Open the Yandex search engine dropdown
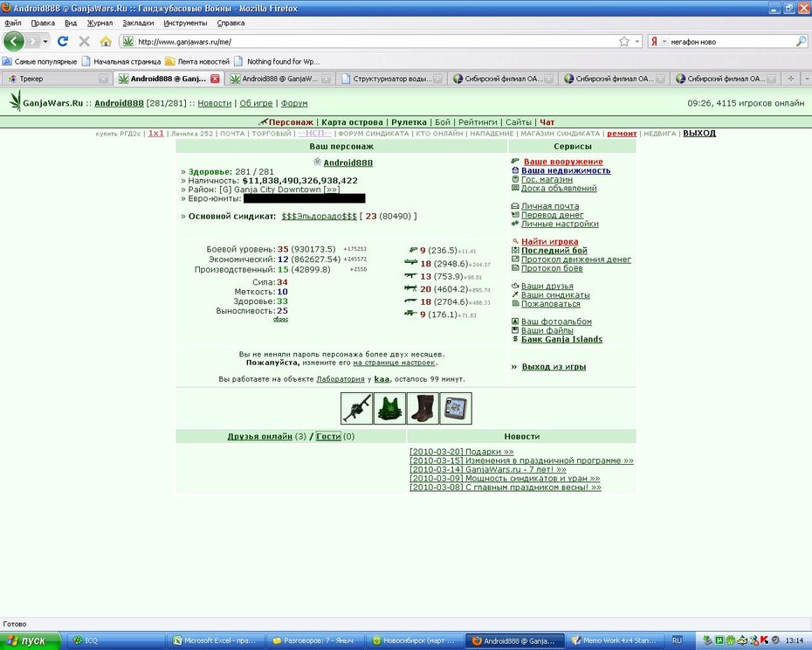812x650 pixels. (x=664, y=41)
